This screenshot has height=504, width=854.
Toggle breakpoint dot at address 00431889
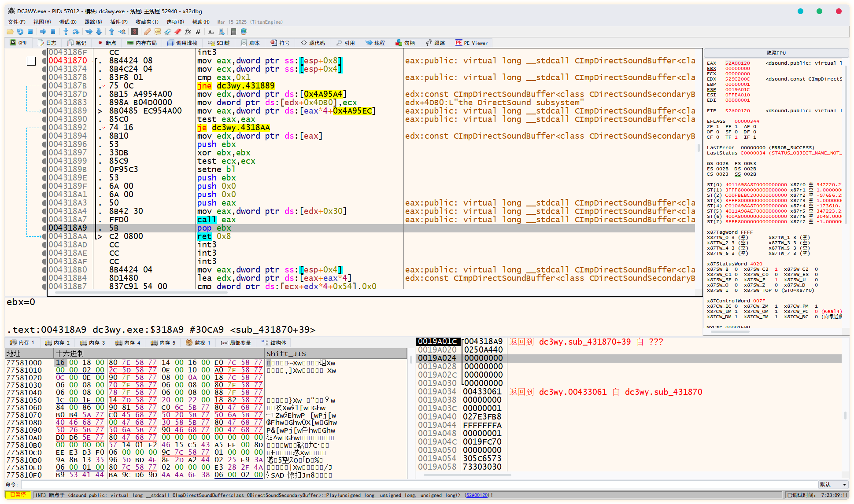[x=44, y=111]
